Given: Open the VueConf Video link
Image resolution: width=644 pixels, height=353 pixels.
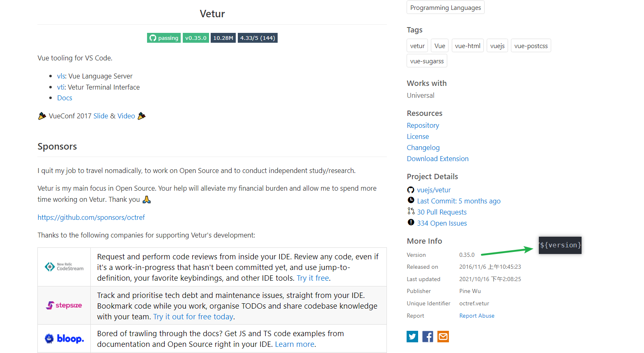Looking at the screenshot, I should (x=126, y=116).
